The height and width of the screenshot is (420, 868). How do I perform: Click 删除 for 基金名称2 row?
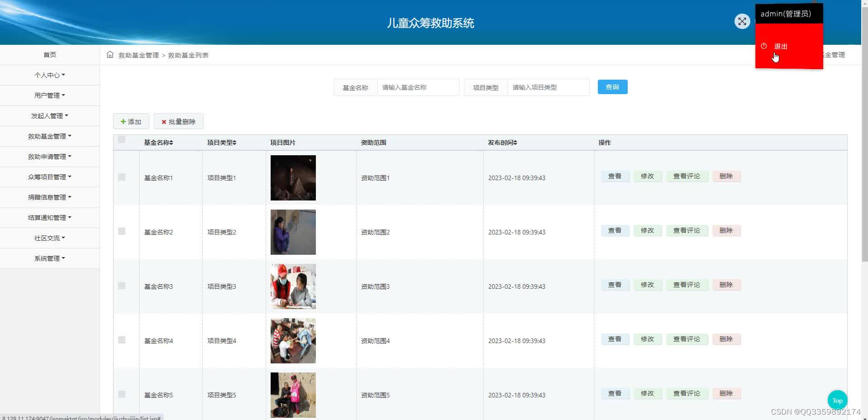tap(726, 230)
